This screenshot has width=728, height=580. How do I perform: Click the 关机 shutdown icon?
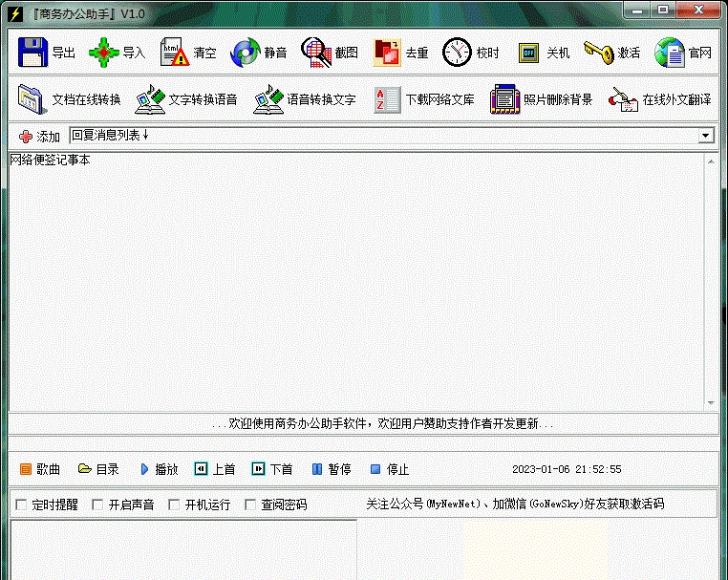pos(528,53)
